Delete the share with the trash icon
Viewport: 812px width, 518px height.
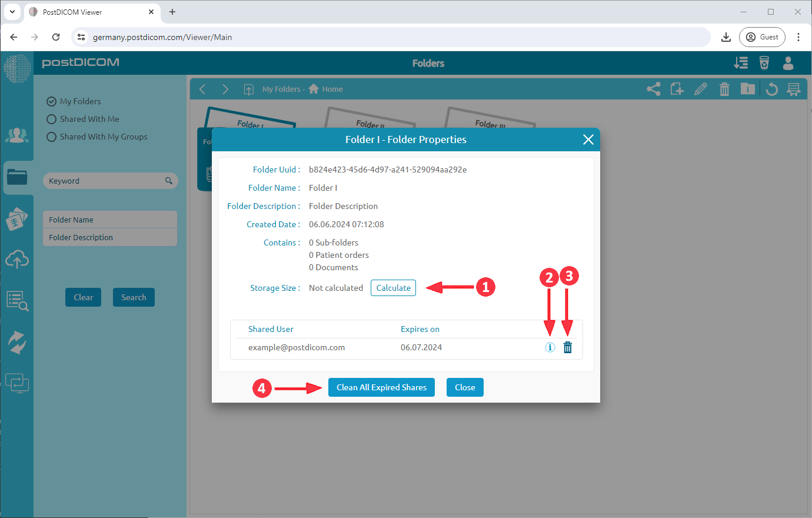(x=567, y=347)
